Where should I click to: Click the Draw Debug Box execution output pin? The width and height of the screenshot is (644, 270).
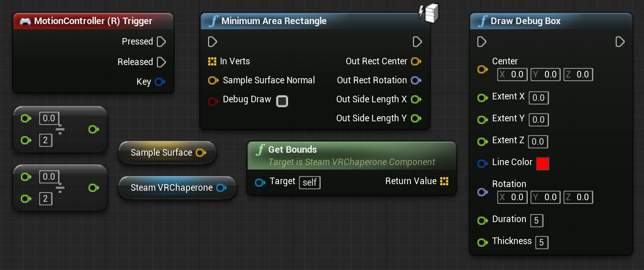click(x=620, y=42)
